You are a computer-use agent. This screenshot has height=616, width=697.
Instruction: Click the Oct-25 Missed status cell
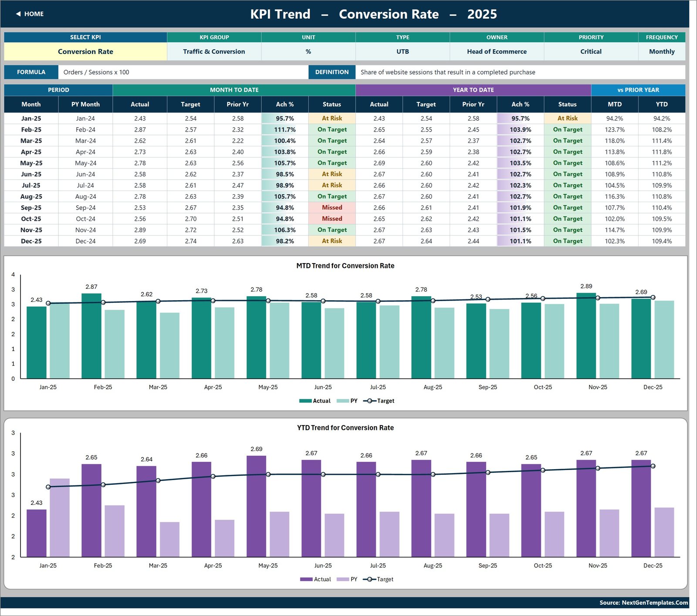[x=332, y=219]
